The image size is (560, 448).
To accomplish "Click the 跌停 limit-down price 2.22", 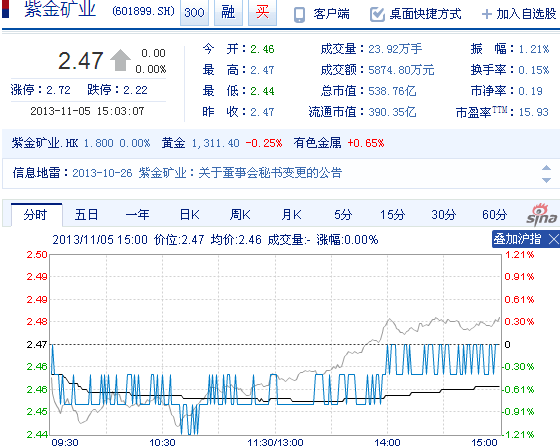I will coord(135,90).
